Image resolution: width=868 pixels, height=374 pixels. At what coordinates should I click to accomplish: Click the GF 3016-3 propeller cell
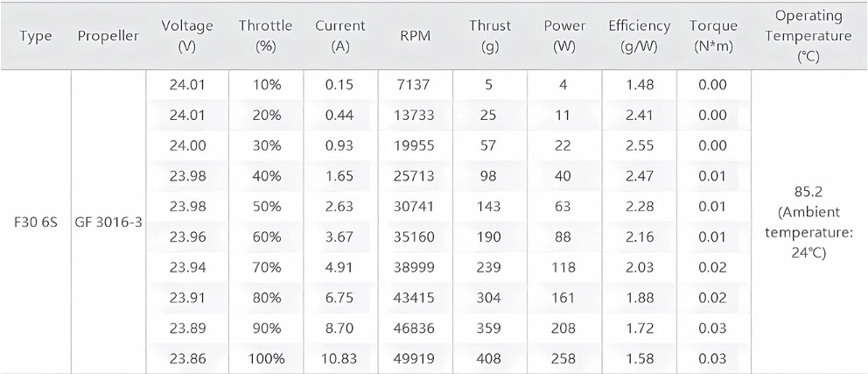[x=108, y=222]
